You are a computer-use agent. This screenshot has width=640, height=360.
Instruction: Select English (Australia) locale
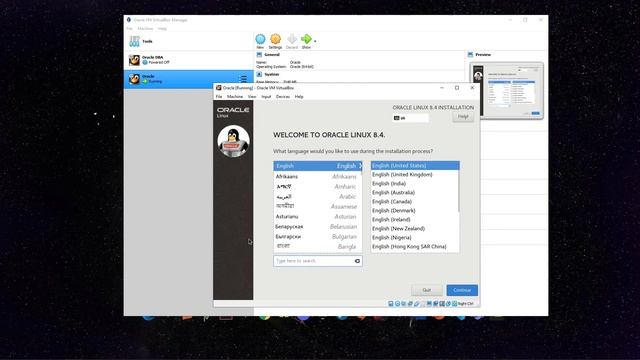coord(414,192)
